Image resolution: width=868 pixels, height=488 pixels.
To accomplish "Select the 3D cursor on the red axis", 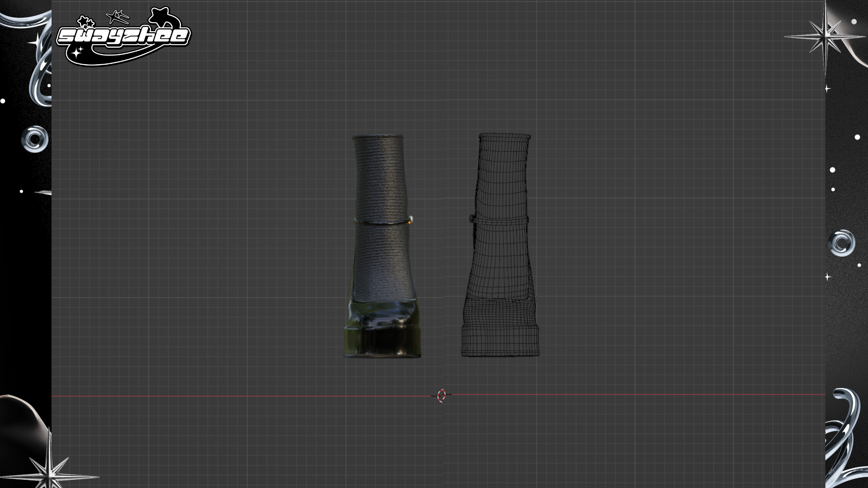I will point(441,395).
